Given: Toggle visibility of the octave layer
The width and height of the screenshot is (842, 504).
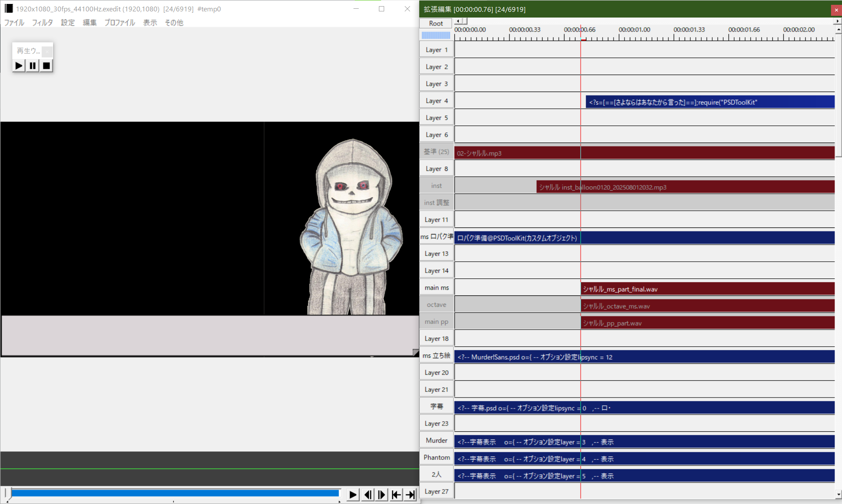Looking at the screenshot, I should 436,305.
